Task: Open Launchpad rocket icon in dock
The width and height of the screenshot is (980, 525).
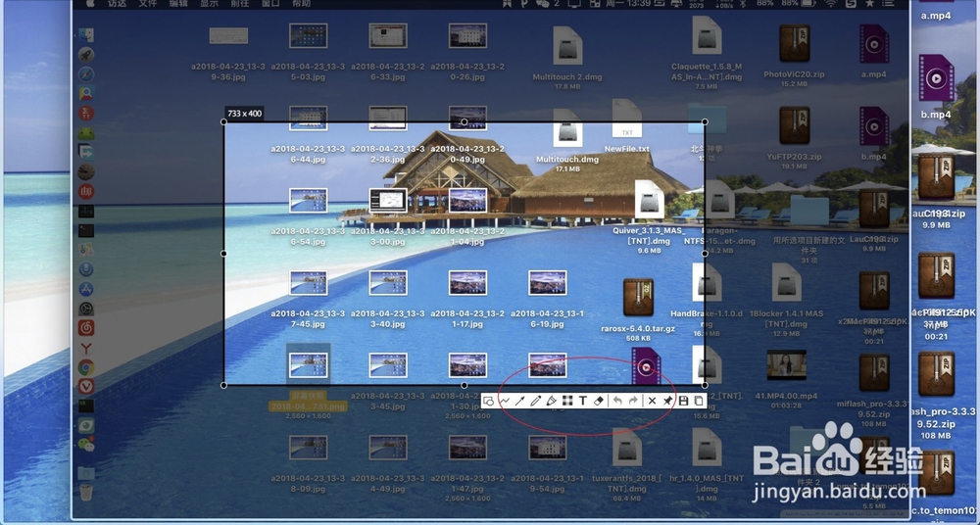Action: coord(86,55)
